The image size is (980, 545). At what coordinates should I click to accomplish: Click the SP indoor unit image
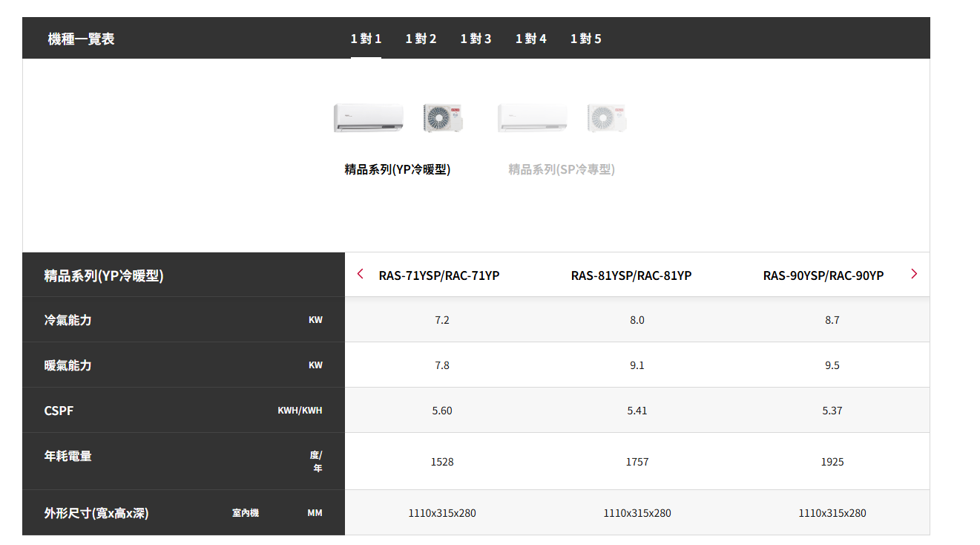pyautogui.click(x=533, y=119)
